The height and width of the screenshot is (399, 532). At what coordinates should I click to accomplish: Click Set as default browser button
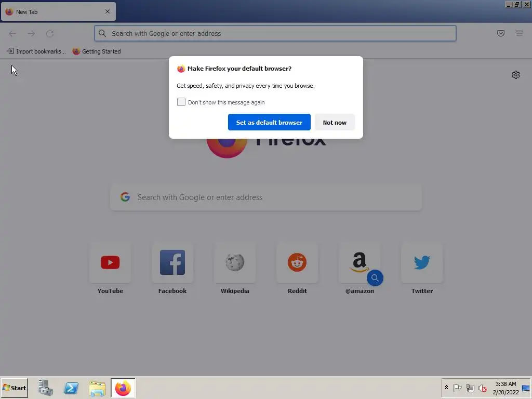pyautogui.click(x=269, y=122)
